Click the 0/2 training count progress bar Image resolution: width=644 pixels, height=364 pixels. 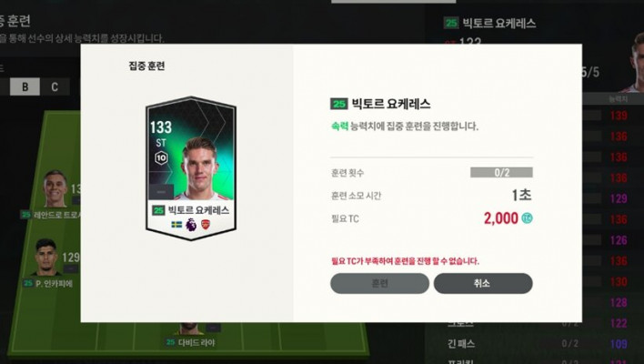pos(501,173)
